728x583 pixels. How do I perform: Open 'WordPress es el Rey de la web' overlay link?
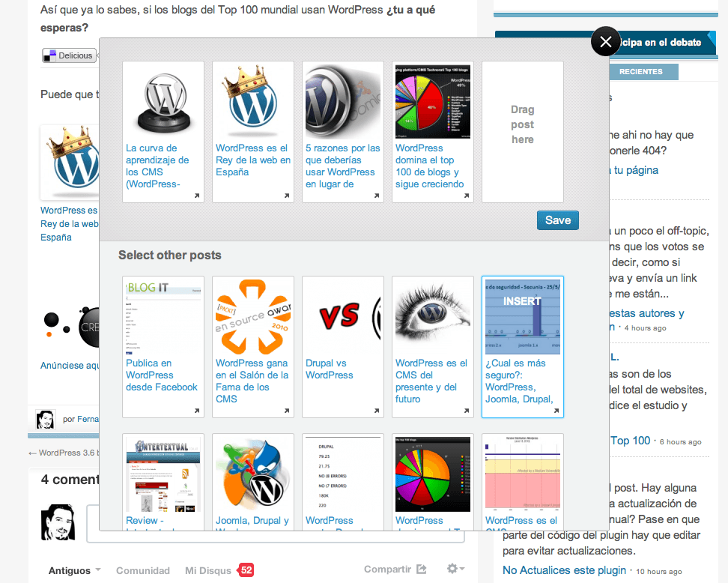pyautogui.click(x=253, y=160)
